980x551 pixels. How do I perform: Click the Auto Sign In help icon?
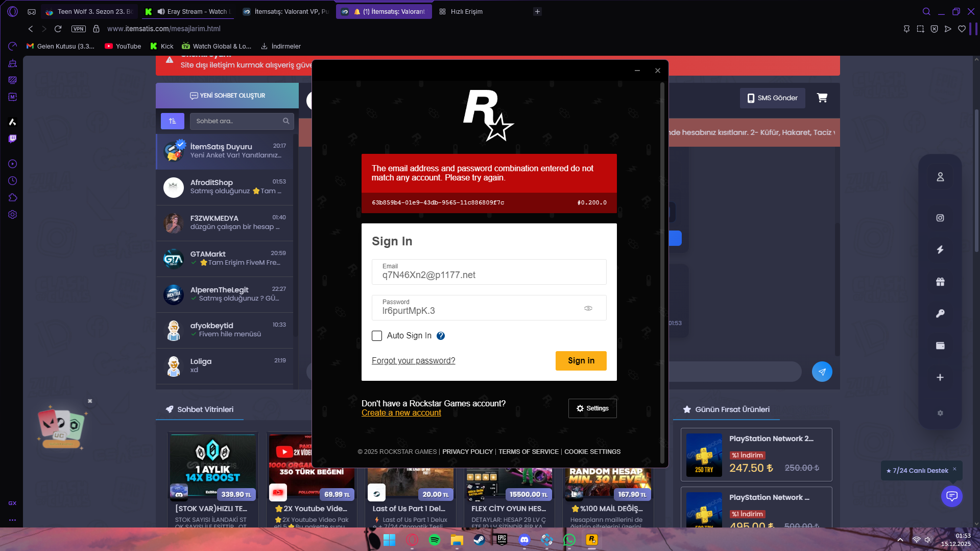click(441, 336)
